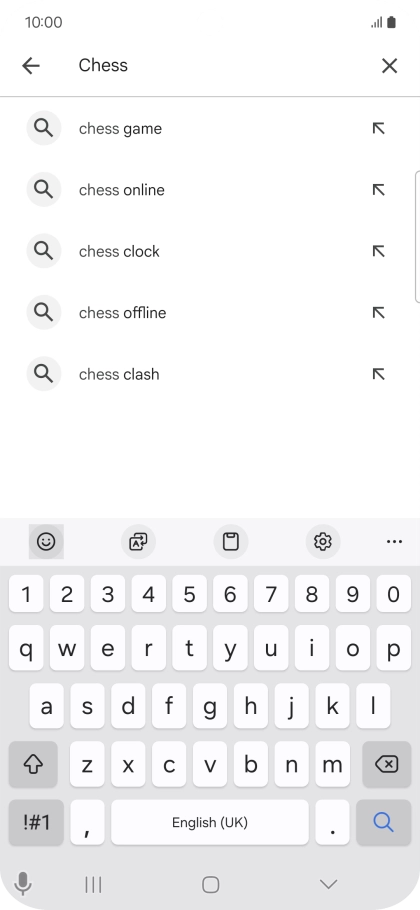Image resolution: width=420 pixels, height=910 pixels.
Task: Open keyboard settings gear
Action: point(323,541)
